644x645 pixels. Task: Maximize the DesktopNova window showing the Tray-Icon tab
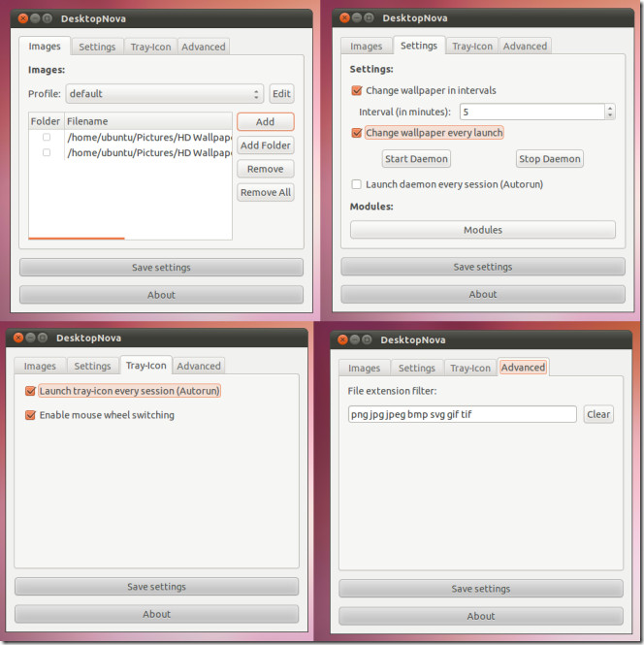point(43,338)
